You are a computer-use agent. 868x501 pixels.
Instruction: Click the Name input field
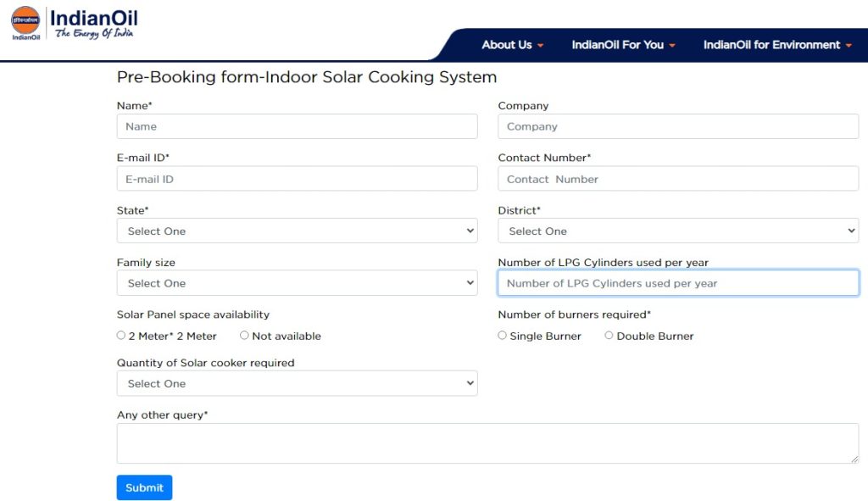click(x=297, y=126)
